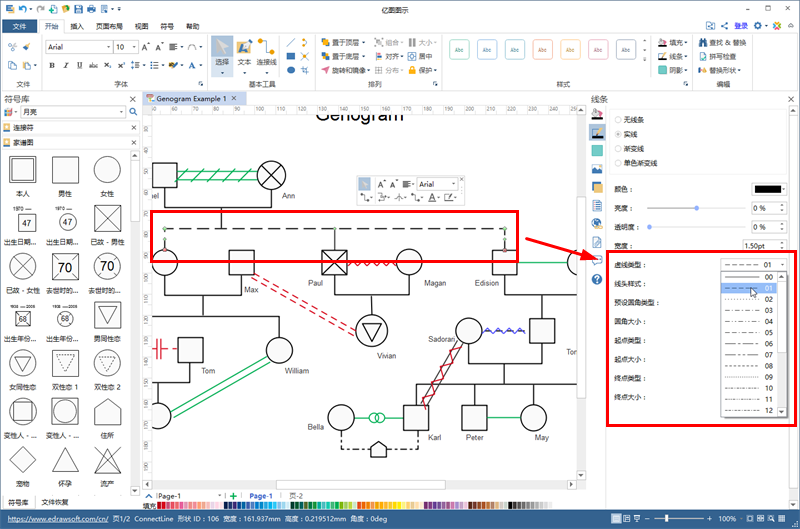800x529 pixels.
Task: Open the 虚线类型 dash type combo box
Action: click(x=754, y=265)
